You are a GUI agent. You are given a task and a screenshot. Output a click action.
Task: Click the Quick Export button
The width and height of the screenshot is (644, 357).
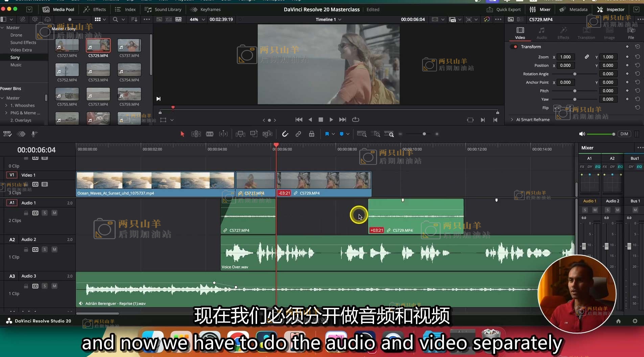click(504, 9)
